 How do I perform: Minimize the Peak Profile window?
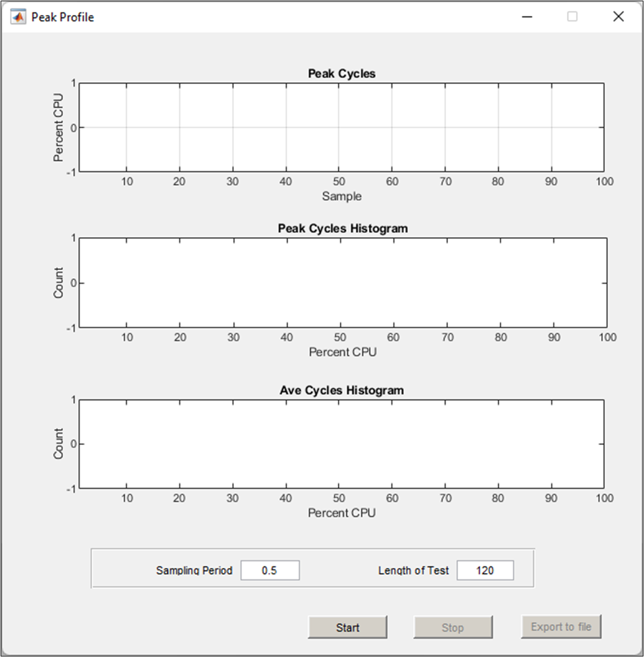tap(527, 17)
